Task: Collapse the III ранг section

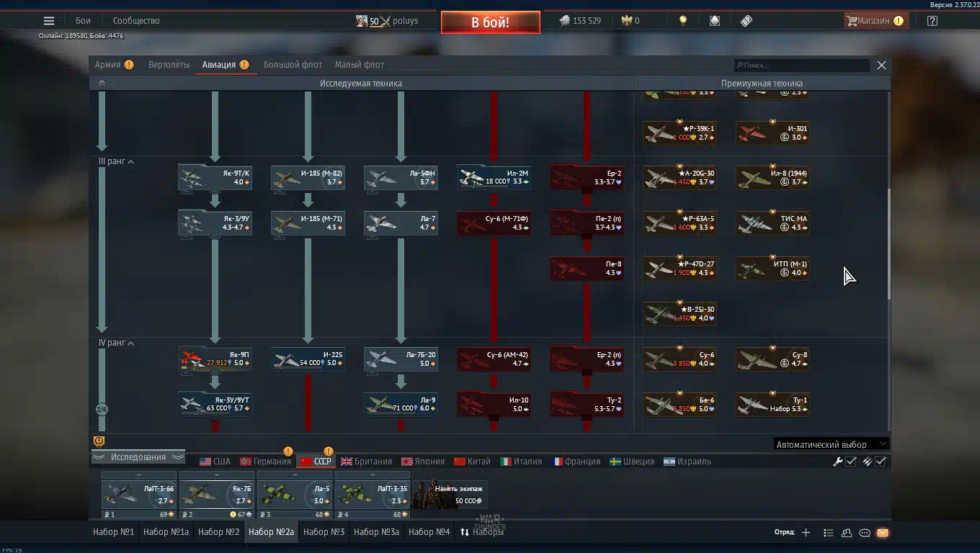Action: coord(116,162)
